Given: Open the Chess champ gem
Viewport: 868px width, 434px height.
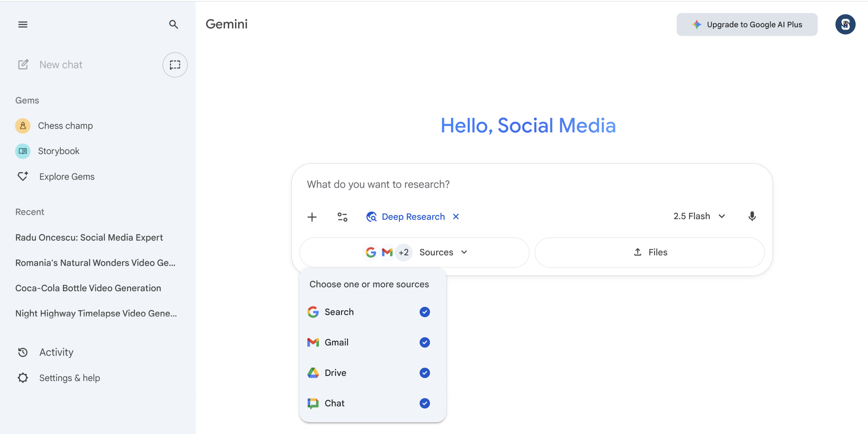Looking at the screenshot, I should tap(65, 126).
